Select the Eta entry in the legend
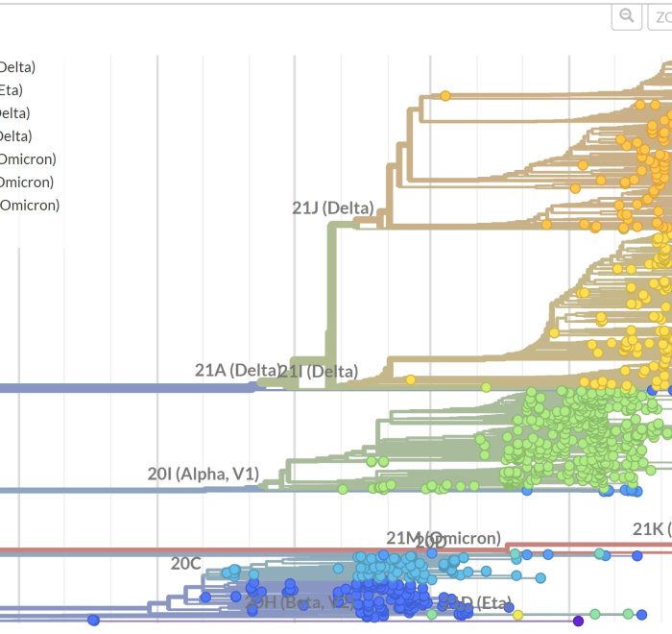Viewport: 672px width, 634px height. tap(11, 90)
